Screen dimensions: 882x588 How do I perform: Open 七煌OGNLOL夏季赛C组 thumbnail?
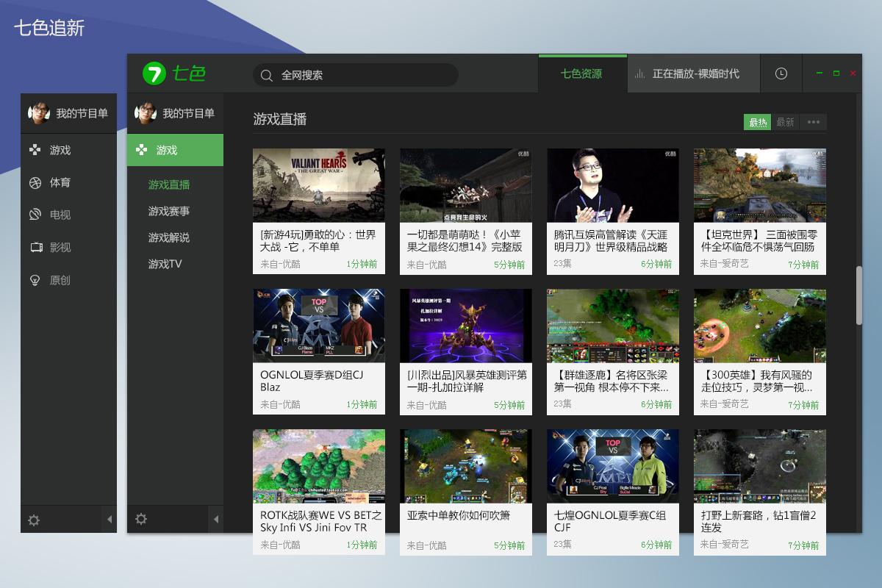(613, 466)
